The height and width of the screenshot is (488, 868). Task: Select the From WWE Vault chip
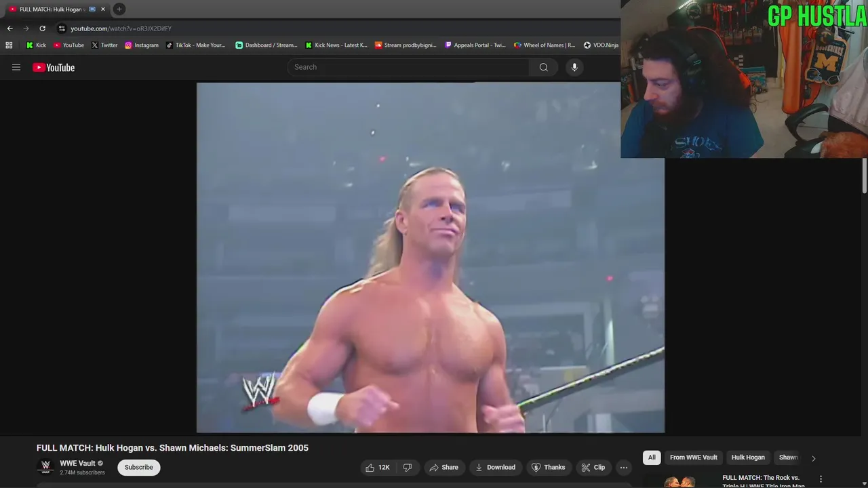coord(693,457)
